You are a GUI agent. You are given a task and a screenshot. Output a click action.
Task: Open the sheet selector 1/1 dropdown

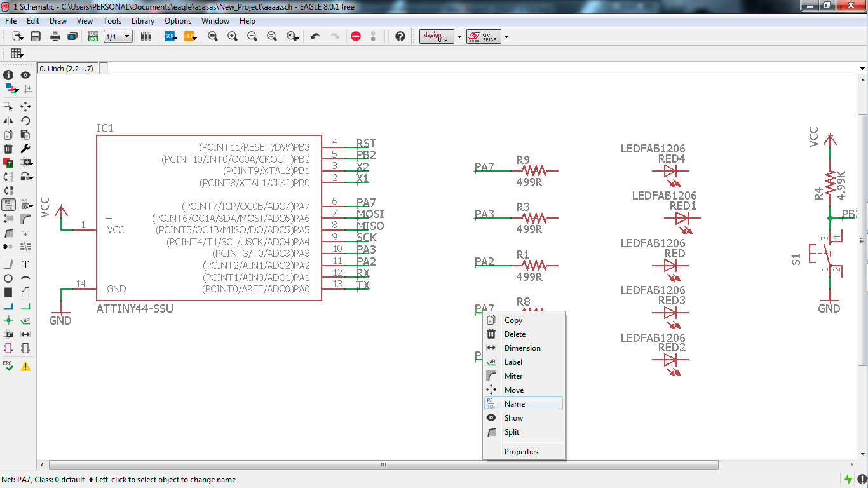point(118,37)
